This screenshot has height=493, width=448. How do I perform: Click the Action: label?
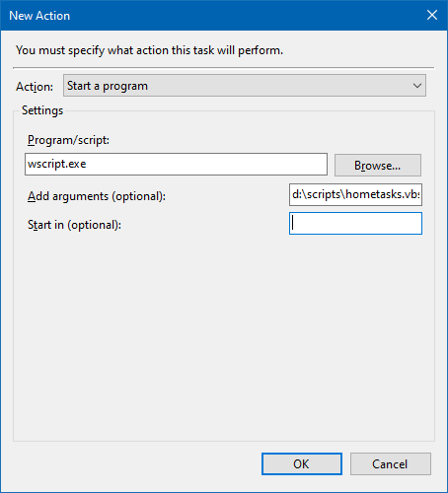coord(35,87)
